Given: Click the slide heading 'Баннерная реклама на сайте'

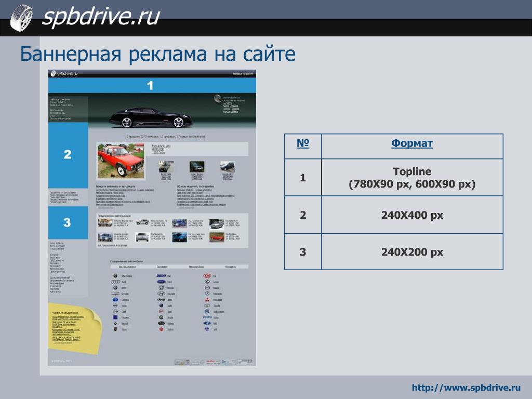Looking at the screenshot, I should (x=158, y=54).
